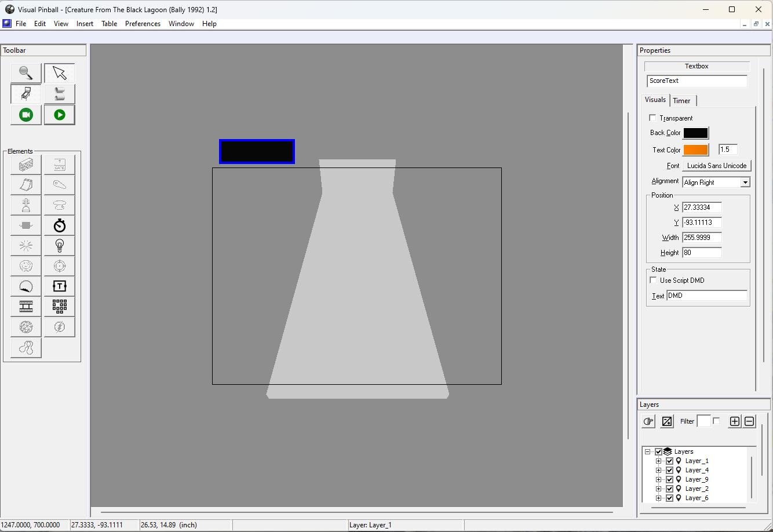Click the green Play table button
Screen dimensions: 773x532
[x=59, y=115]
